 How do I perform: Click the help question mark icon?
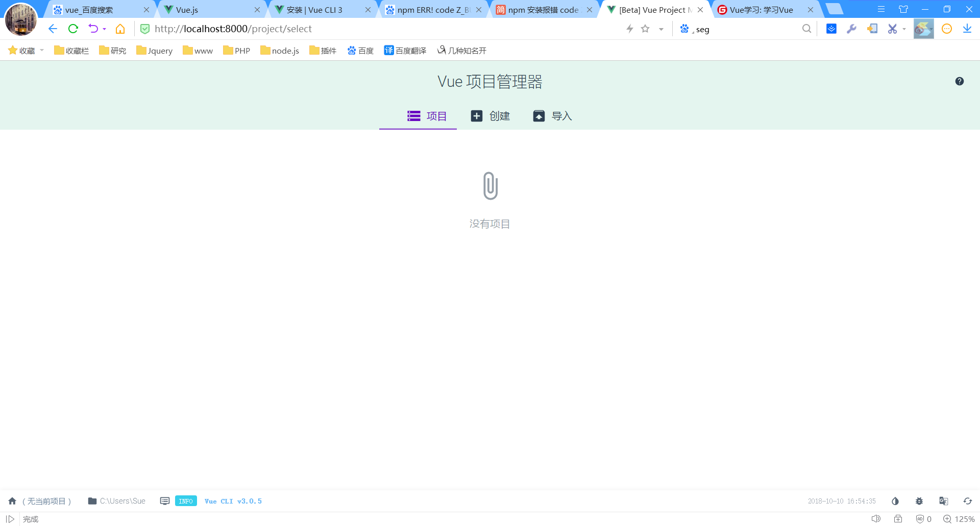[x=960, y=81]
